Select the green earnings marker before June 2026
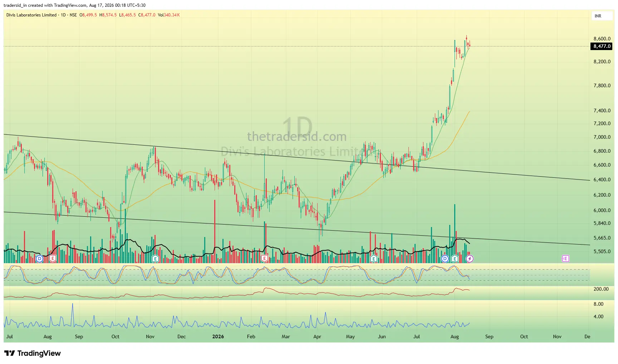Image resolution: width=618 pixels, height=364 pixels. tap(374, 259)
